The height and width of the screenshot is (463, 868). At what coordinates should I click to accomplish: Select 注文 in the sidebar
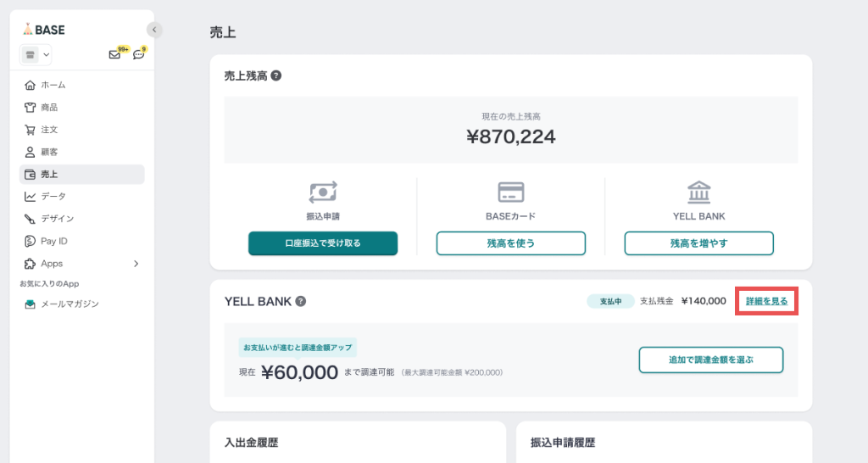pos(49,130)
